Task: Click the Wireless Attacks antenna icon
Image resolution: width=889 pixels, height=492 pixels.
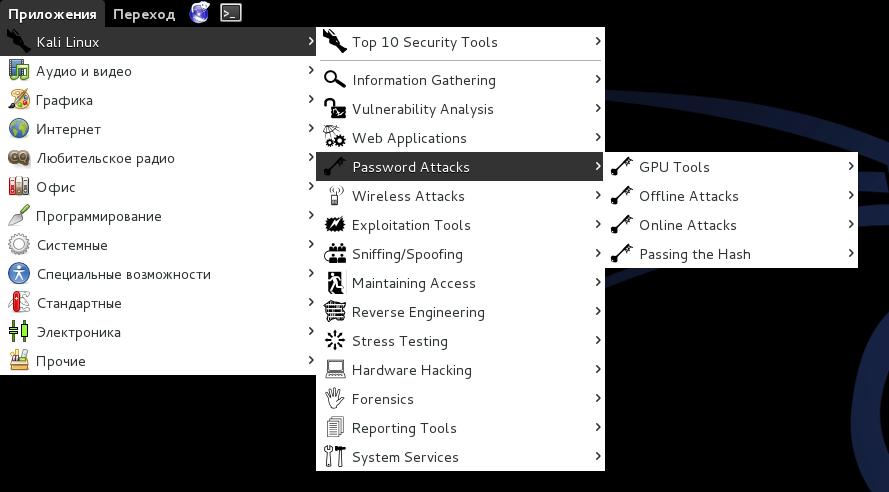Action: pos(335,196)
